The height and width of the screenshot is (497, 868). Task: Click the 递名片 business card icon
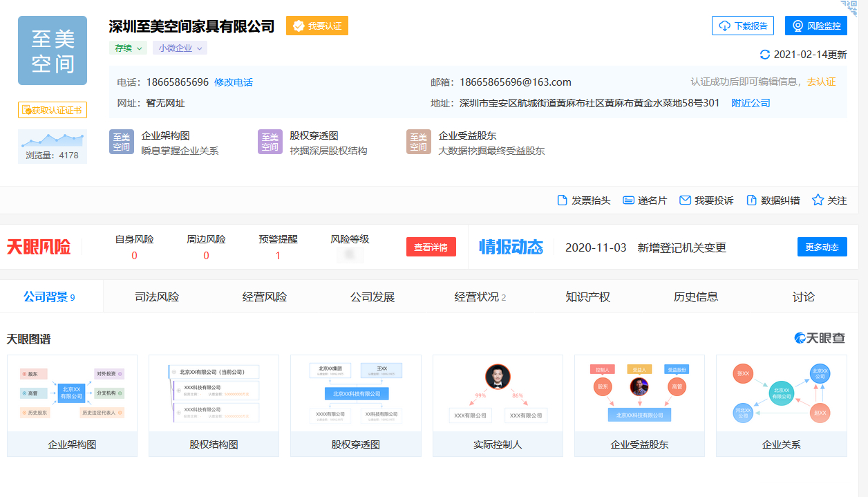coord(628,200)
